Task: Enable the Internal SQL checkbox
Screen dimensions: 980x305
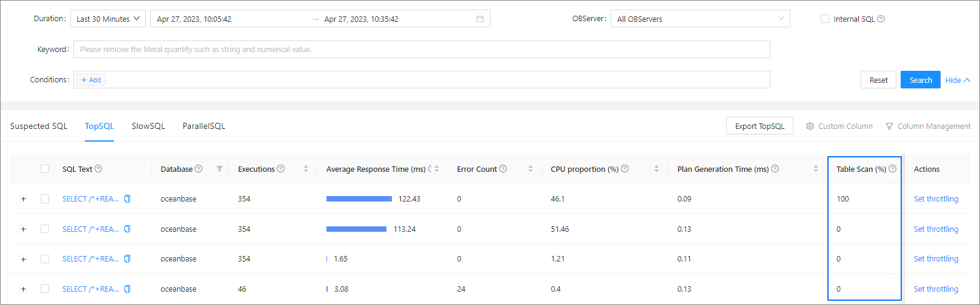Action: point(824,19)
